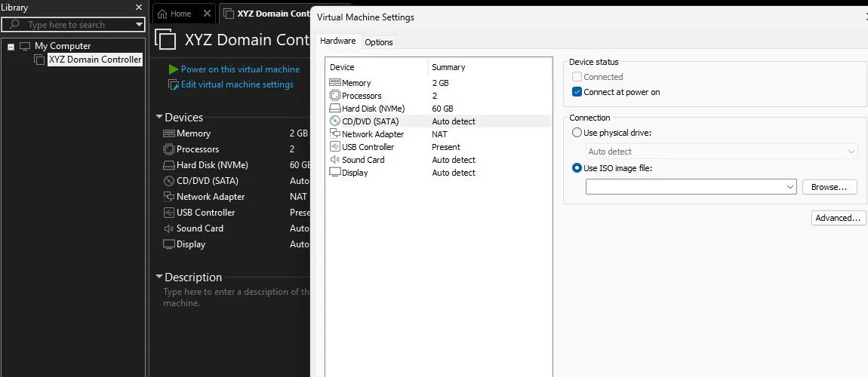
Task: Switch to the Options tab
Action: [x=379, y=42]
